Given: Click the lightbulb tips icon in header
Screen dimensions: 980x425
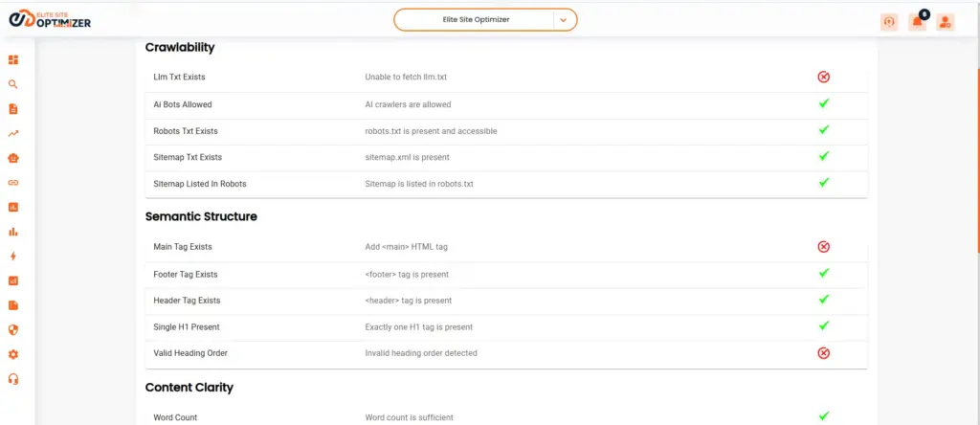Looking at the screenshot, I should click(889, 22).
